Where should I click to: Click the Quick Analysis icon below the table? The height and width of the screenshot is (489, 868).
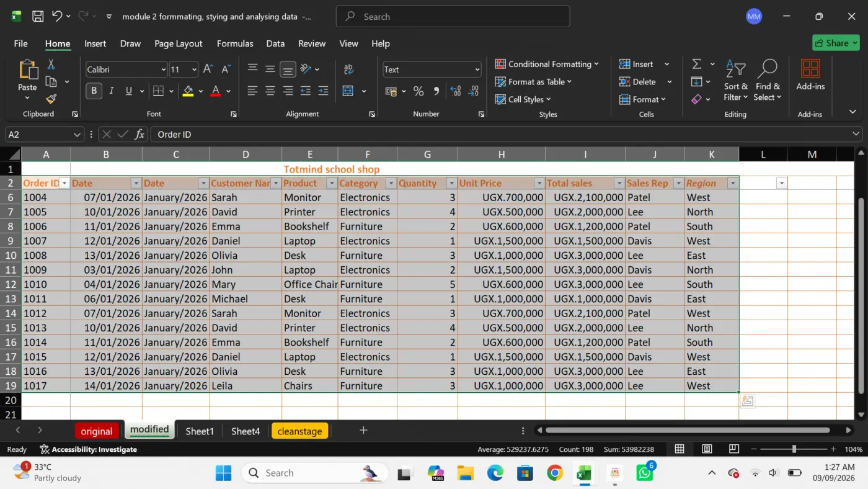tap(748, 401)
